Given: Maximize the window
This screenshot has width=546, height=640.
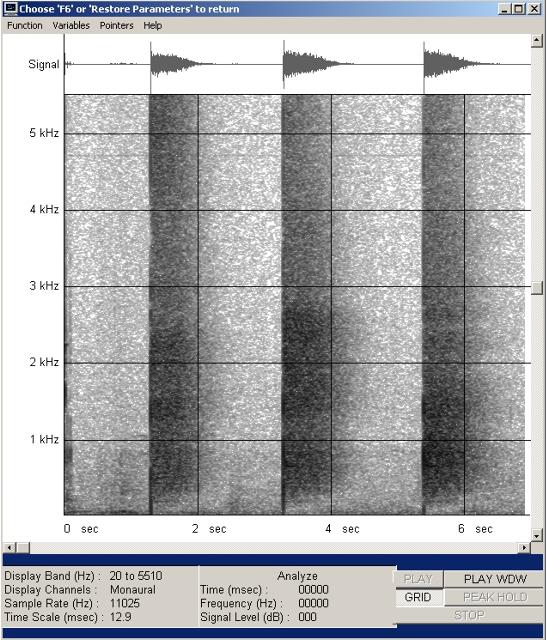Looking at the screenshot, I should [x=518, y=9].
